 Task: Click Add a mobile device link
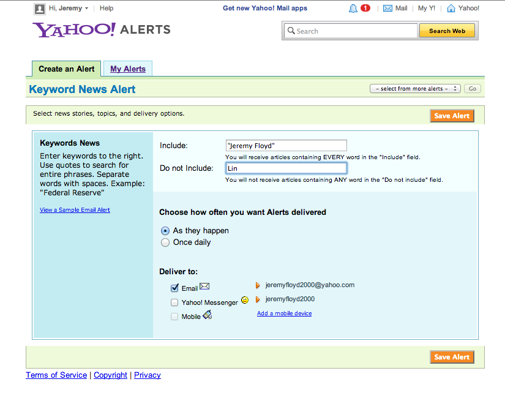pyautogui.click(x=285, y=313)
